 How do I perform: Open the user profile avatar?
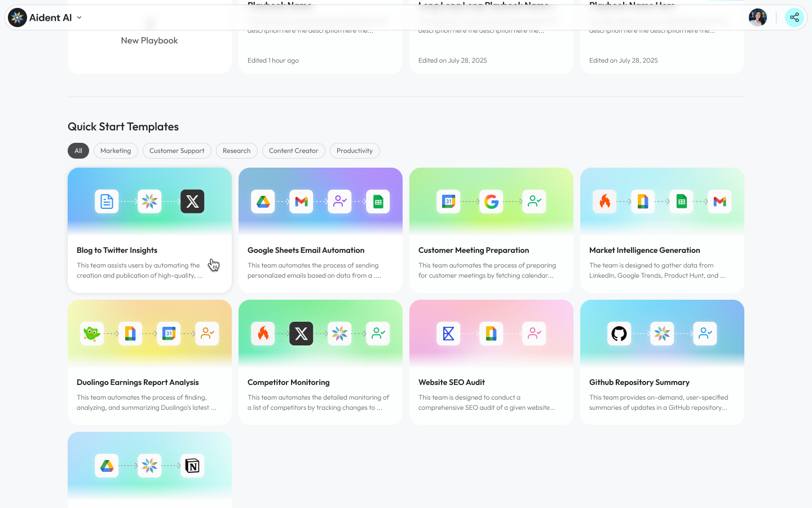(x=757, y=17)
